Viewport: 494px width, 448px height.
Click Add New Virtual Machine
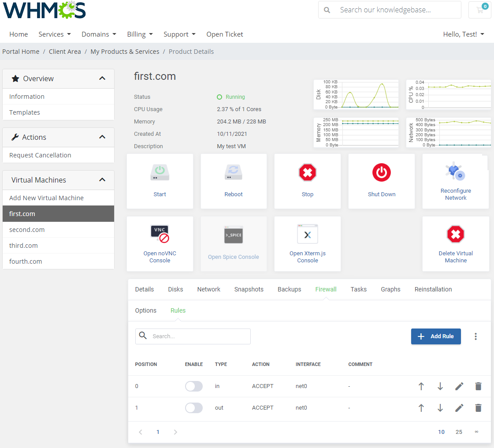[x=58, y=198]
